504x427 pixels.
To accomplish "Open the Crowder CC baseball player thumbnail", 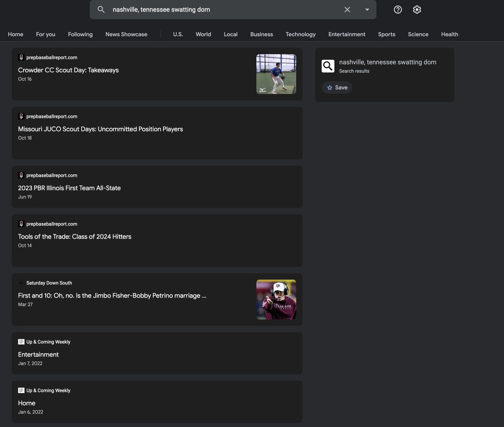I will pyautogui.click(x=276, y=74).
